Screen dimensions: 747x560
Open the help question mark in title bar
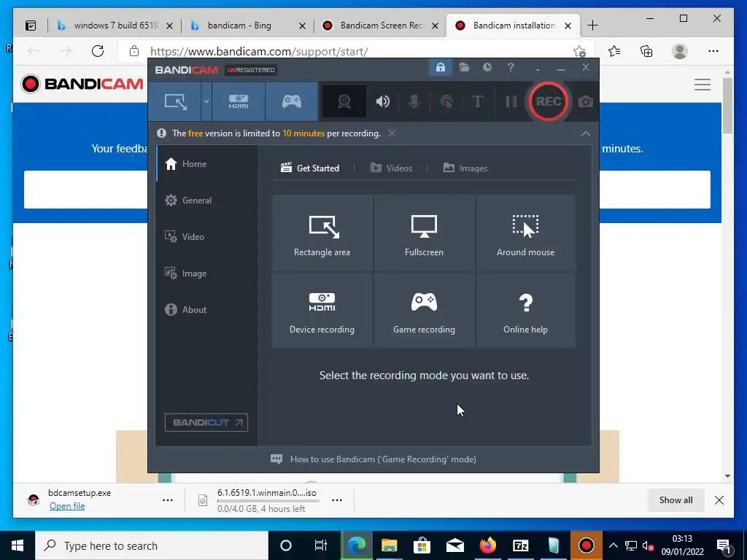(x=511, y=68)
